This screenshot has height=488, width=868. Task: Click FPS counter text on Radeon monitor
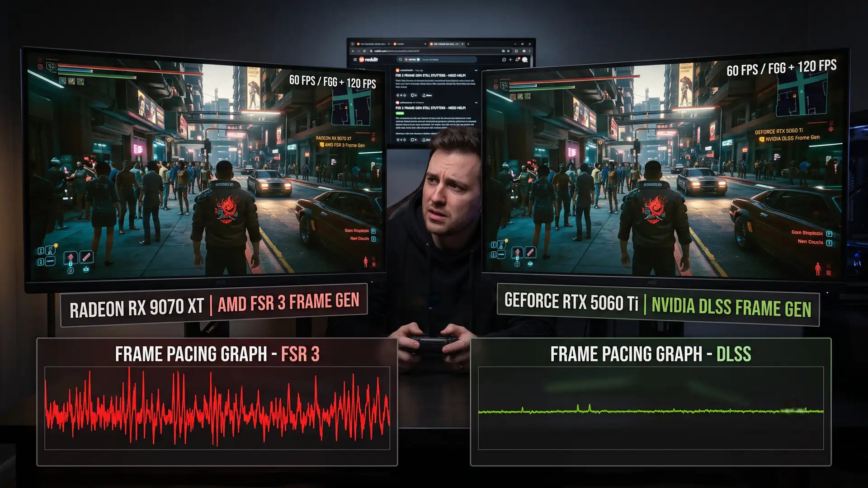point(332,82)
